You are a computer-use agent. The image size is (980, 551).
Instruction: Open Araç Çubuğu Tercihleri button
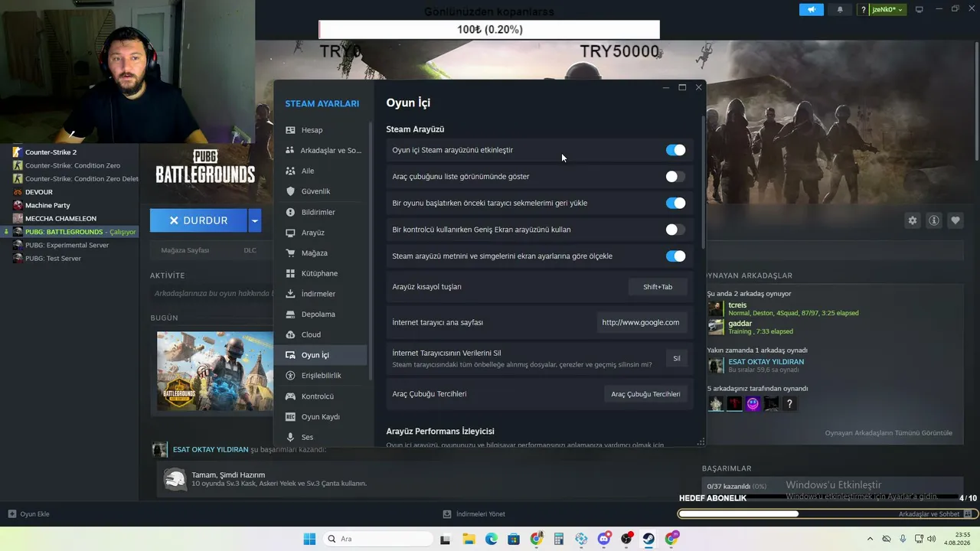[645, 394]
